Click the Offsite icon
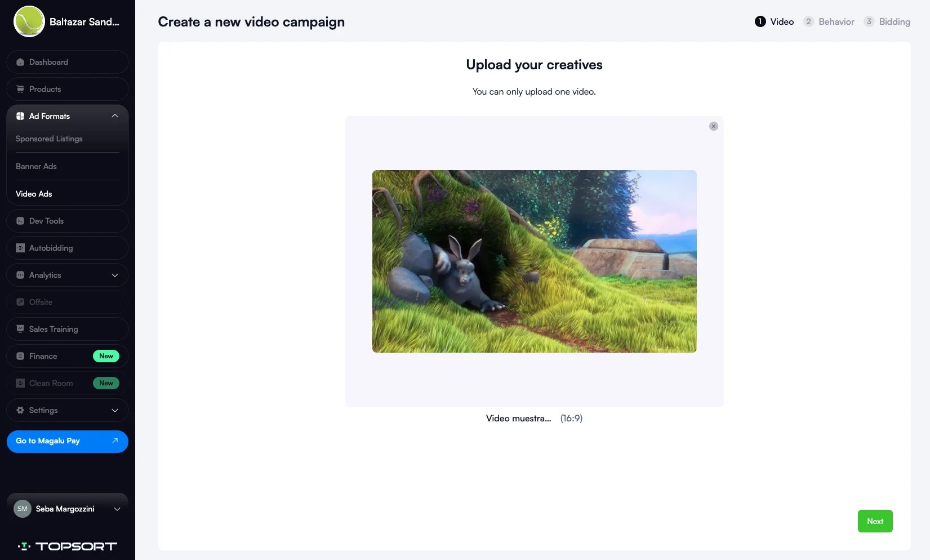Image resolution: width=930 pixels, height=560 pixels. pos(20,302)
